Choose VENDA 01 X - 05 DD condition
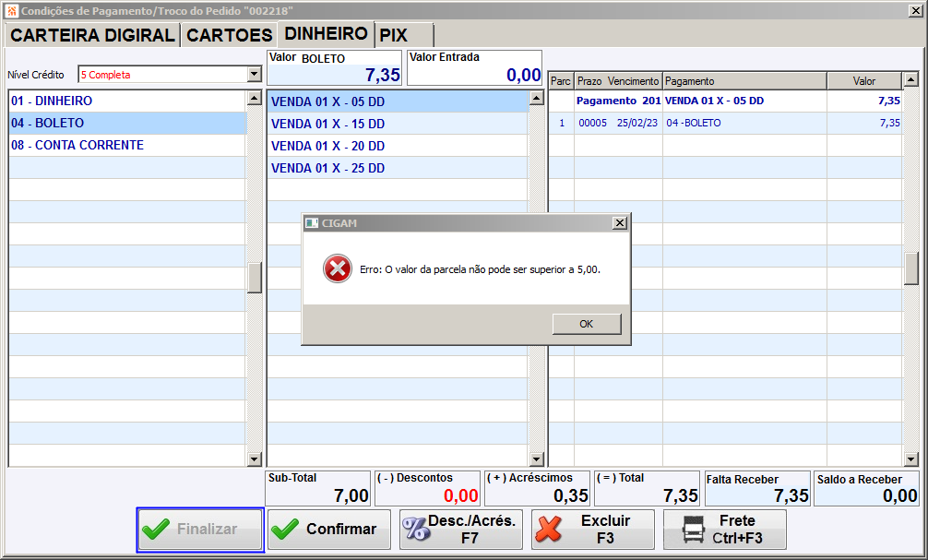928x560 pixels. [398, 101]
